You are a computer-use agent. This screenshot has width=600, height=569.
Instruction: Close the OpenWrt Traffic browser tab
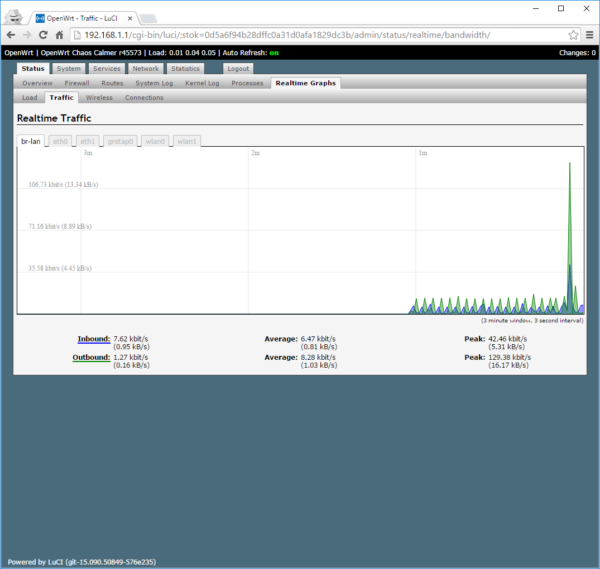(x=128, y=17)
